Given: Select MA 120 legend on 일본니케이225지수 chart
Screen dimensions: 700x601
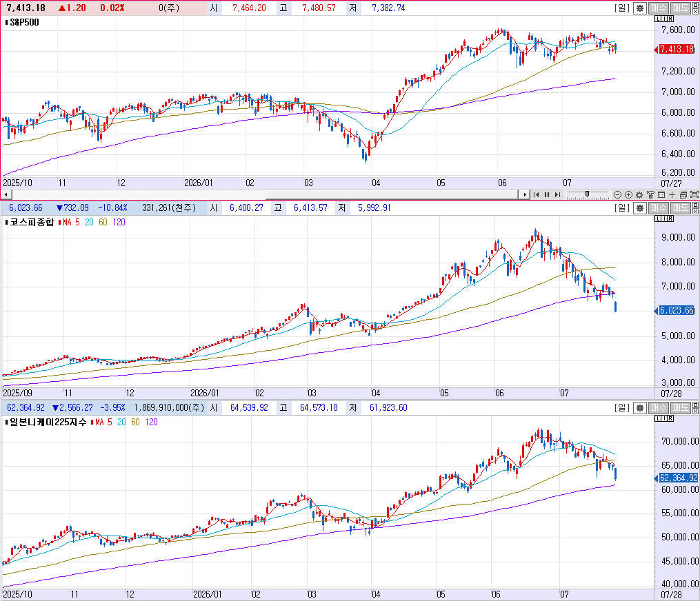Looking at the screenshot, I should click(x=151, y=422).
